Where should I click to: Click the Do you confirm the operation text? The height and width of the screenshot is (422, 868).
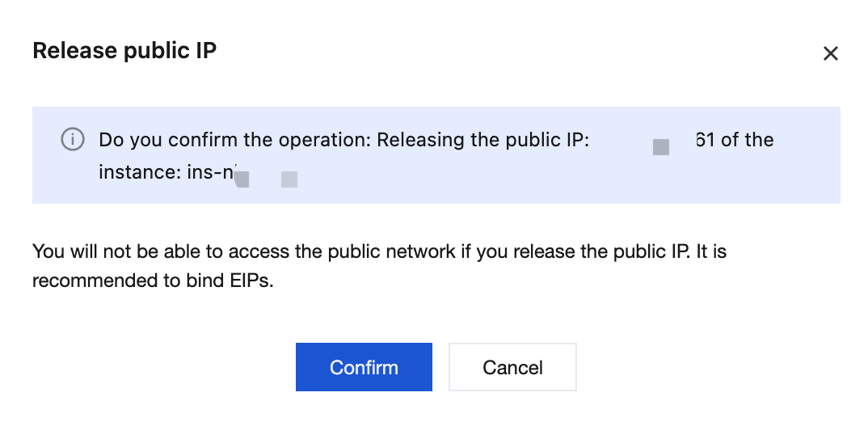[x=234, y=140]
